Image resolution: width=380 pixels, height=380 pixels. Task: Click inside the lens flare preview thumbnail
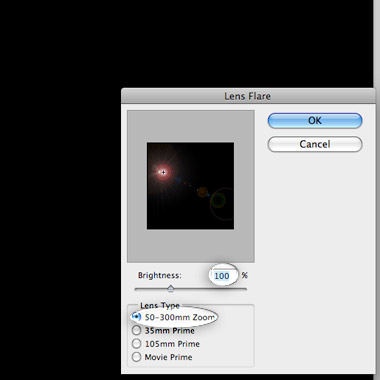tap(190, 186)
